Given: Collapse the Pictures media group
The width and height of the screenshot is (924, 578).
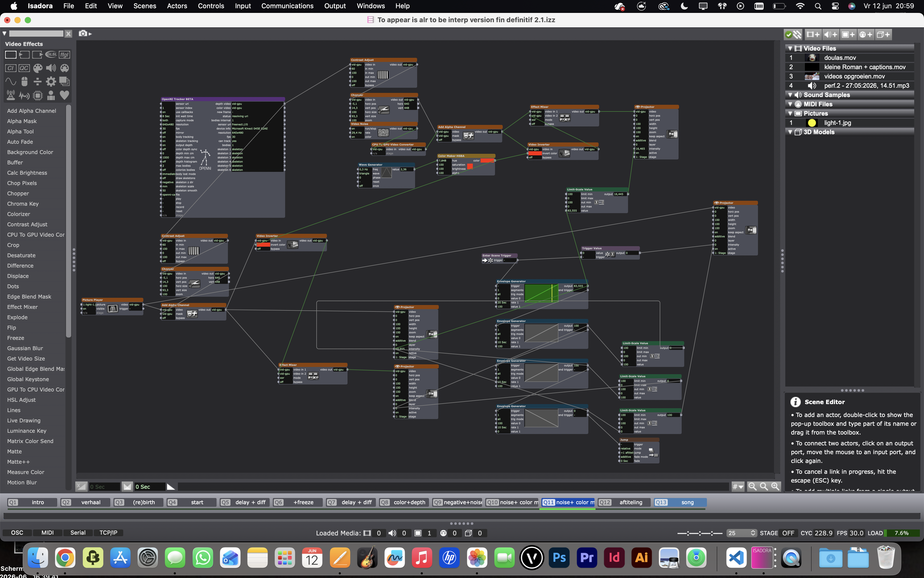Looking at the screenshot, I should (x=790, y=114).
